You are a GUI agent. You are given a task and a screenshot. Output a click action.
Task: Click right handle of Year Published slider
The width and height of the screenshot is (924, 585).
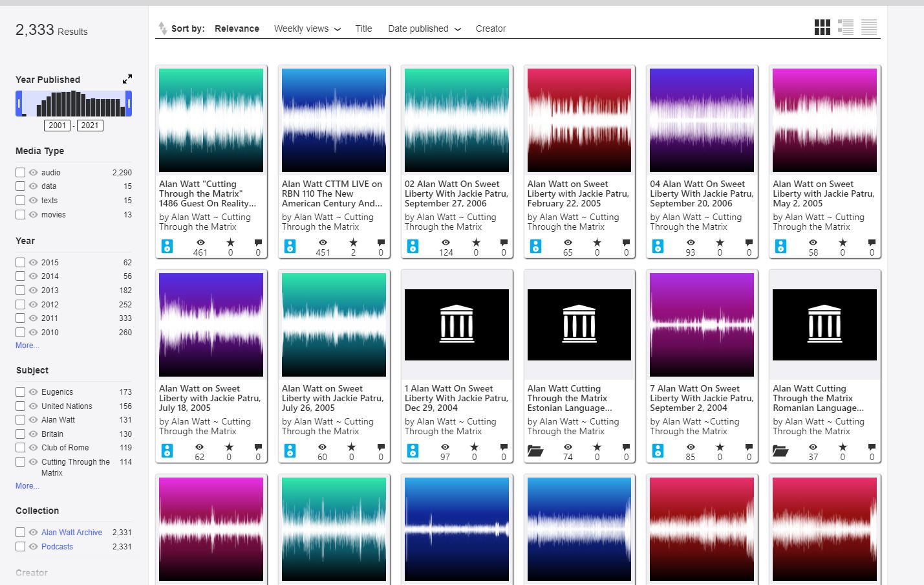tap(129, 104)
